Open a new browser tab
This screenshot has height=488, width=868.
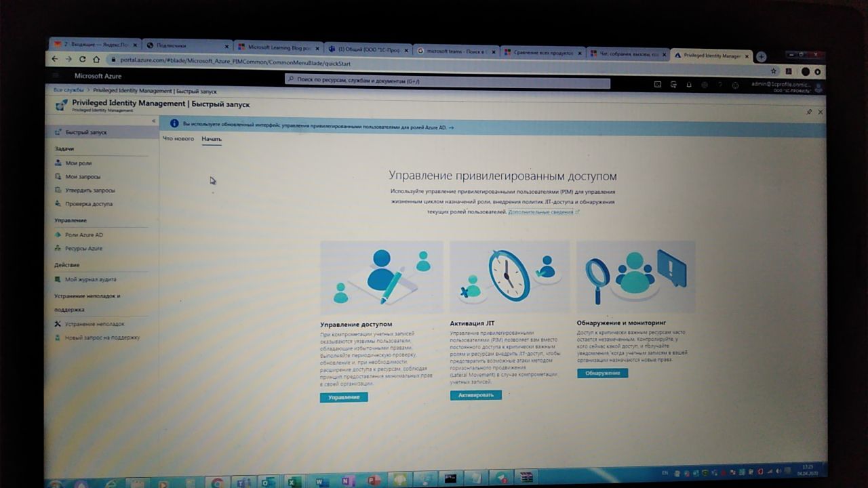761,57
